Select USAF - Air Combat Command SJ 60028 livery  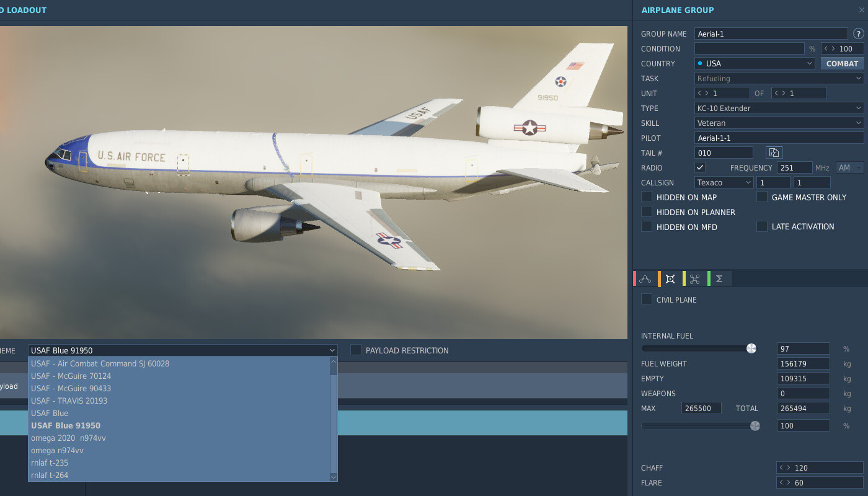pyautogui.click(x=179, y=363)
